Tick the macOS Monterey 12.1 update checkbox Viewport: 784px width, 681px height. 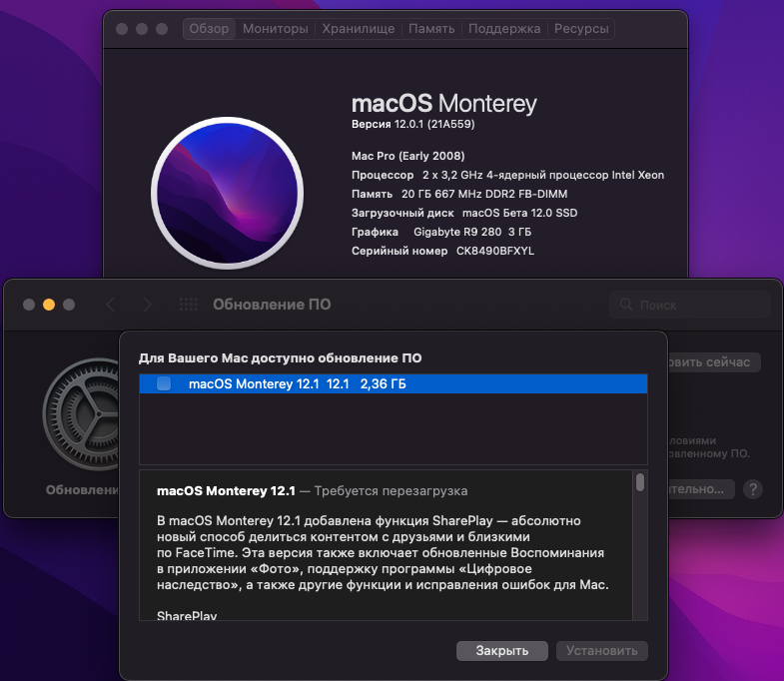[x=164, y=383]
